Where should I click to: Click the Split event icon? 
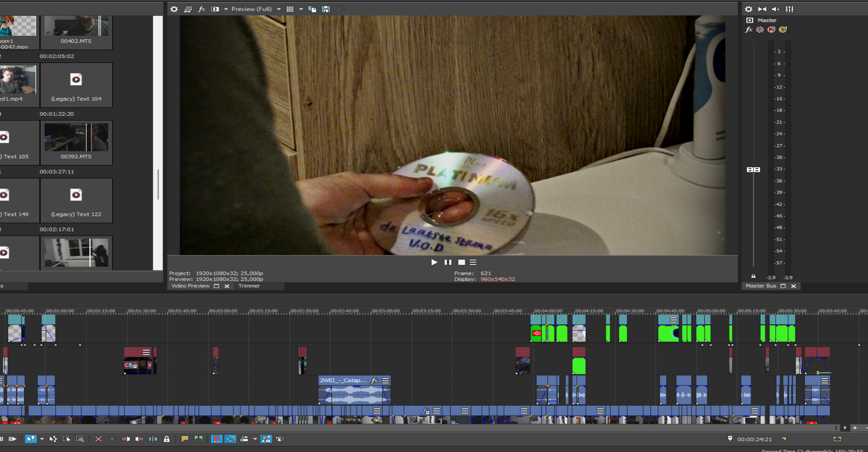153,439
